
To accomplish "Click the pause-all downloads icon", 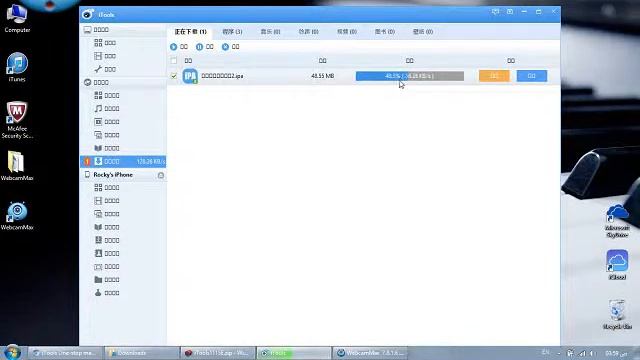I will pos(199,47).
